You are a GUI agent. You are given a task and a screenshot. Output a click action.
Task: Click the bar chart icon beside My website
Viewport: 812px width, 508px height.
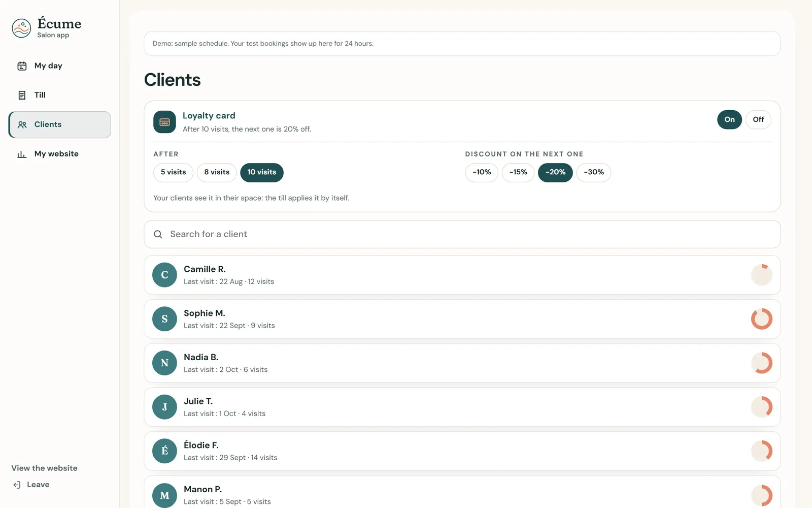coord(22,154)
